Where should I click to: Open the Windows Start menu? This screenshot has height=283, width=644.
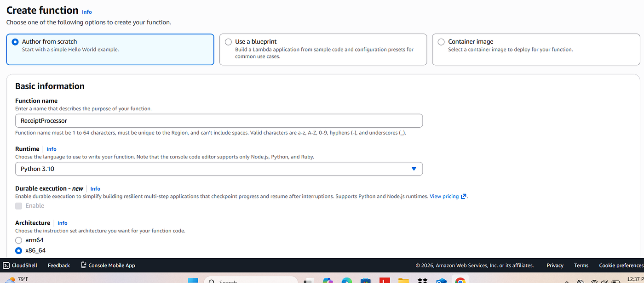193,280
